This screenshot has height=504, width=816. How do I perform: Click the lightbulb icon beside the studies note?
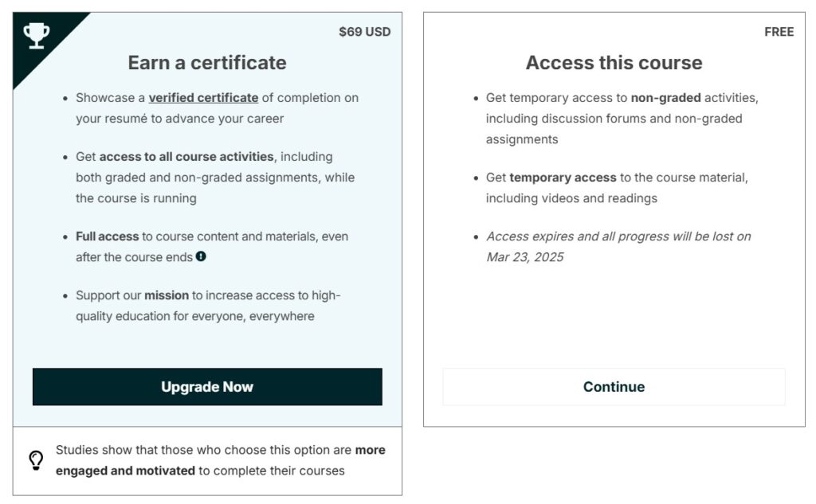point(36,459)
